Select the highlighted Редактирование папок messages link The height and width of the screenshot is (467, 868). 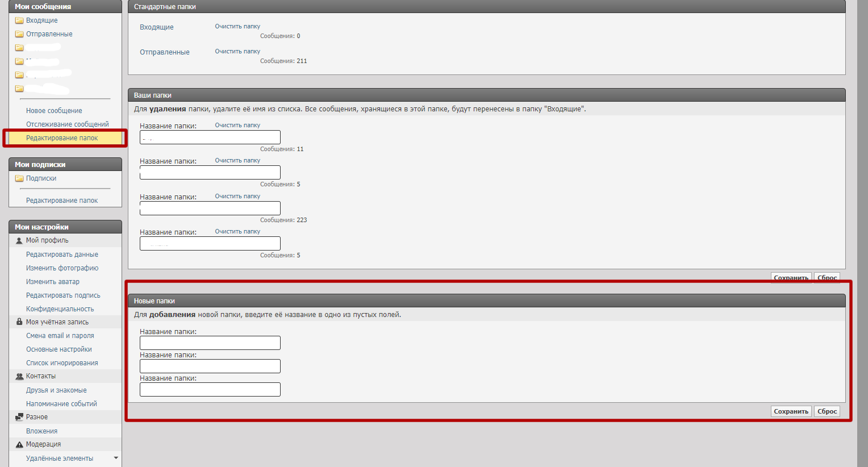(62, 138)
